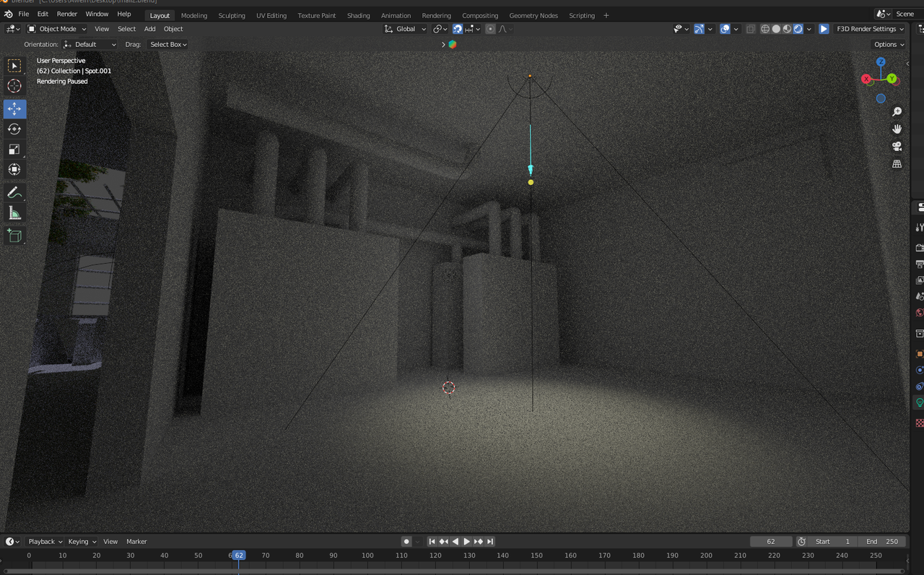Open the pivot point dropdown
This screenshot has height=575, width=924.
click(440, 29)
